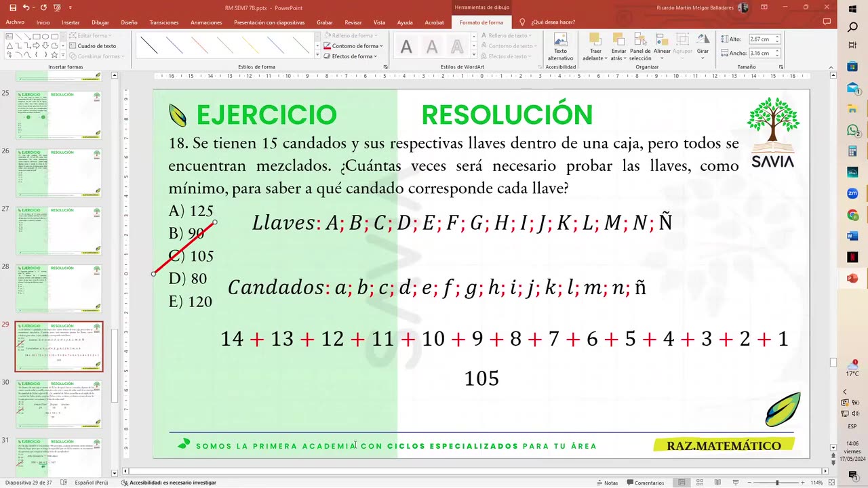Switch to Reading view

tap(717, 483)
